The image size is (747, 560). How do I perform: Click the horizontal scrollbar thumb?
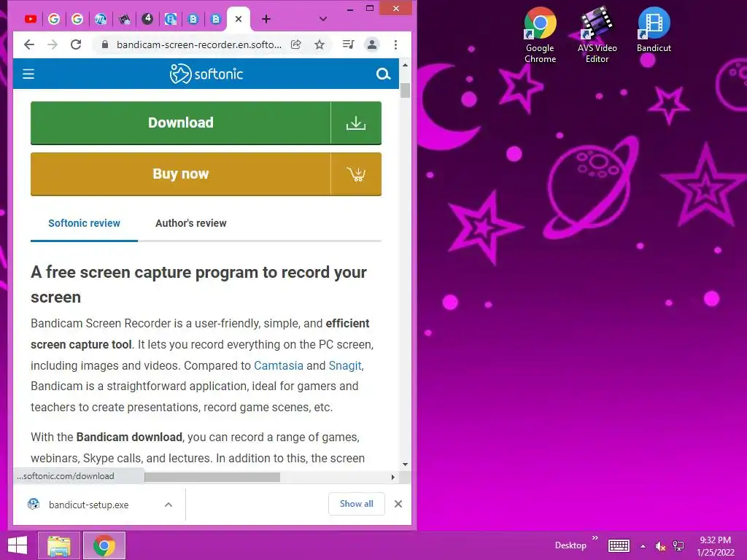[212, 477]
